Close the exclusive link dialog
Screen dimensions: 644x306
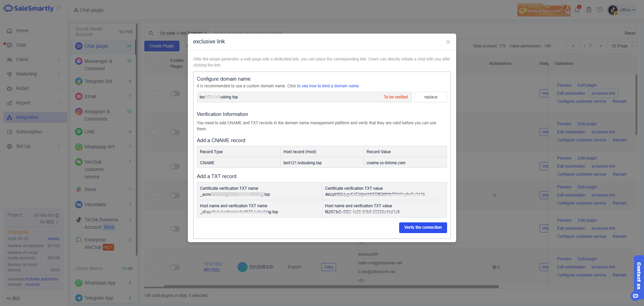448,42
